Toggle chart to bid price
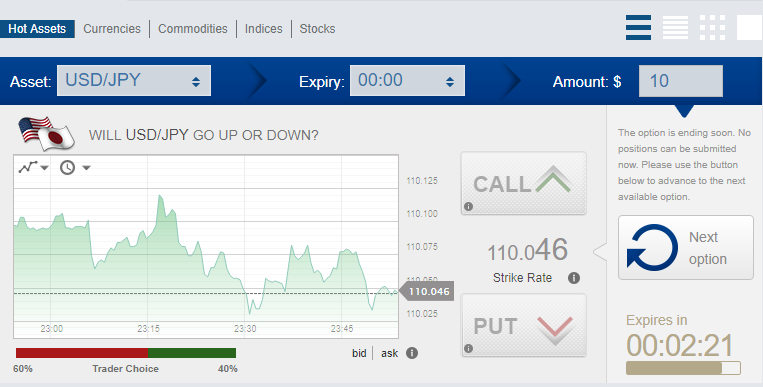The image size is (763, 387). pos(359,353)
